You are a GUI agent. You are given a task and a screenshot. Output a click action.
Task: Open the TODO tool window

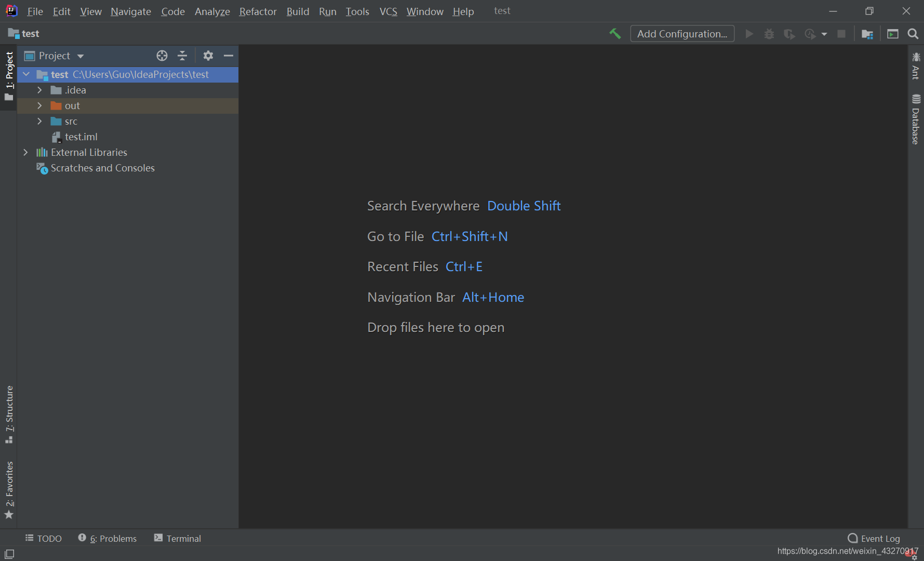(44, 539)
